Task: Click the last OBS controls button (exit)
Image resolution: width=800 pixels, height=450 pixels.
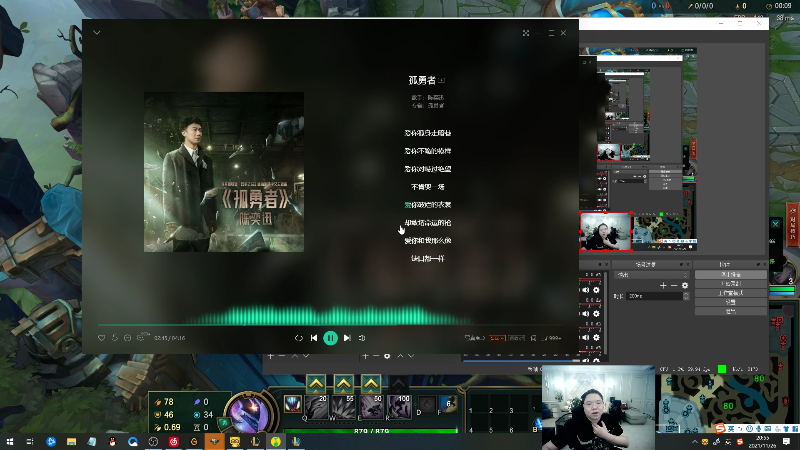Action: pyautogui.click(x=731, y=311)
